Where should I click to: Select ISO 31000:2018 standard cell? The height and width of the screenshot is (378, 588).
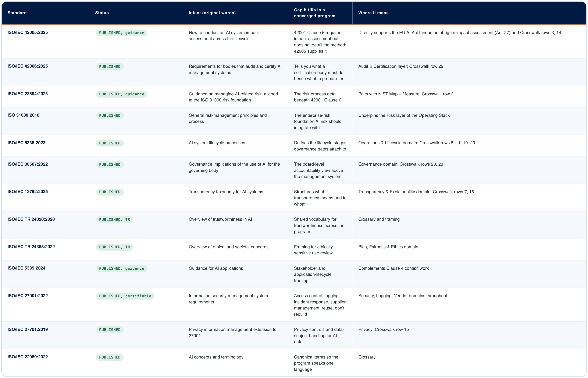[x=23, y=115]
